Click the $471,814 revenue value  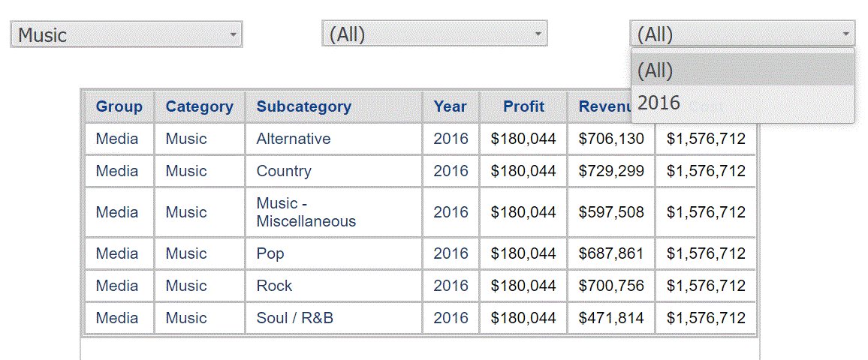coord(611,318)
